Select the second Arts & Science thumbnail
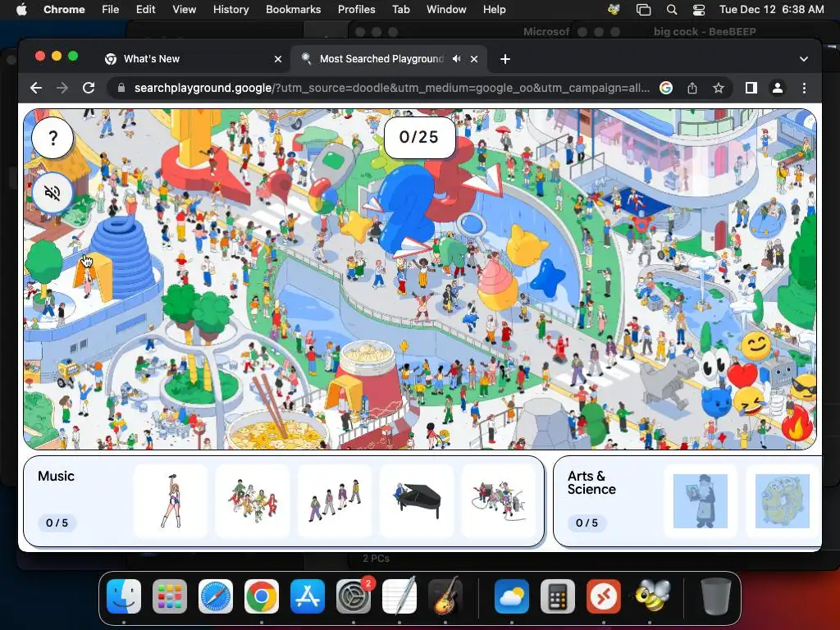This screenshot has width=840, height=630. 782,501
